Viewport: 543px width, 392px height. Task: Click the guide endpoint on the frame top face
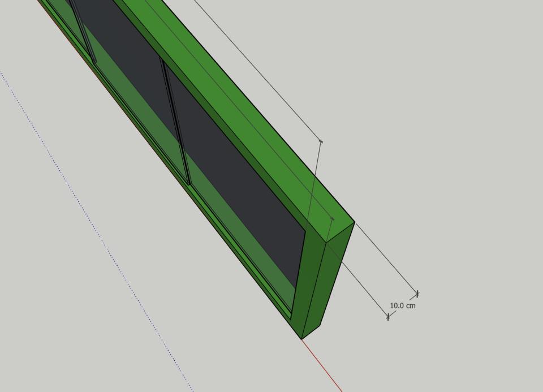click(333, 219)
